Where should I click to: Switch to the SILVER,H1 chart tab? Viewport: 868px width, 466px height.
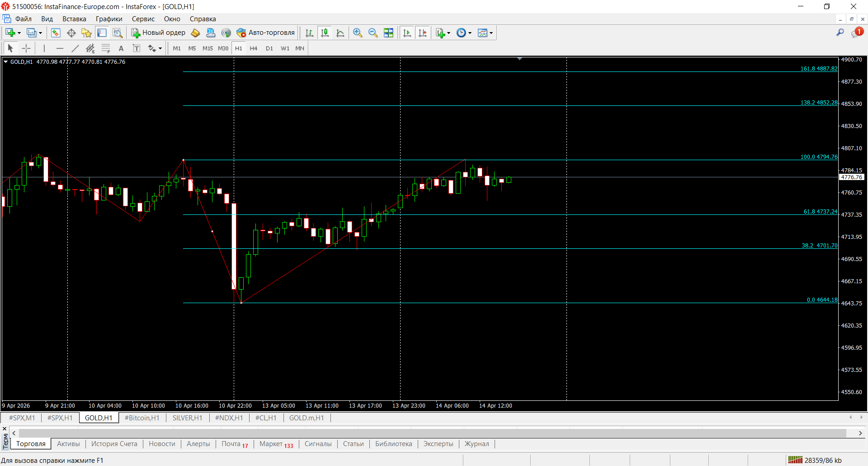187,418
